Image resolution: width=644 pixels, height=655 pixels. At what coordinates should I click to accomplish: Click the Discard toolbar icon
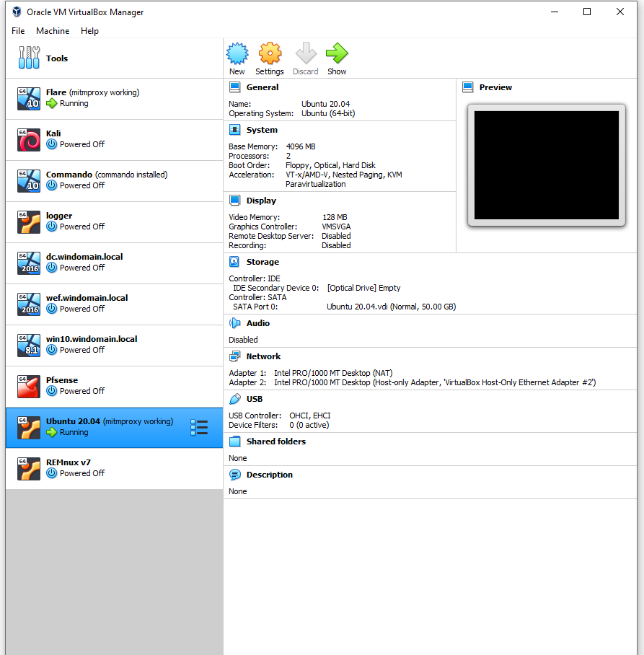[x=306, y=53]
